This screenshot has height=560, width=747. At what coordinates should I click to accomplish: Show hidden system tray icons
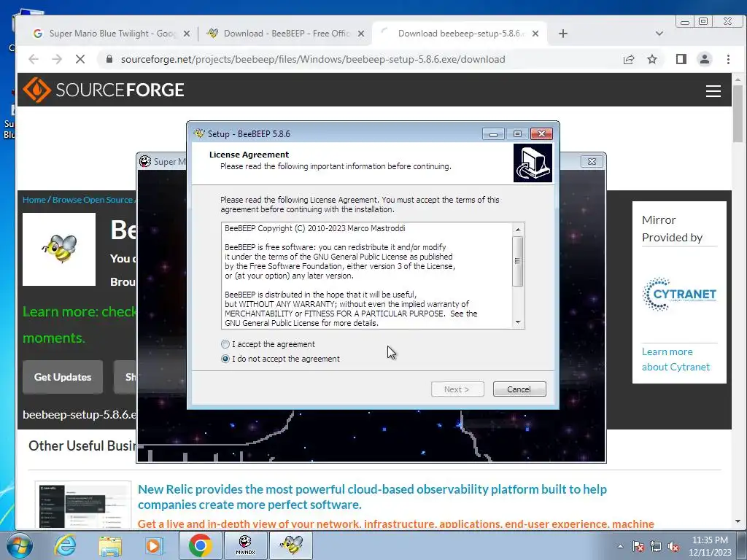[x=620, y=546]
